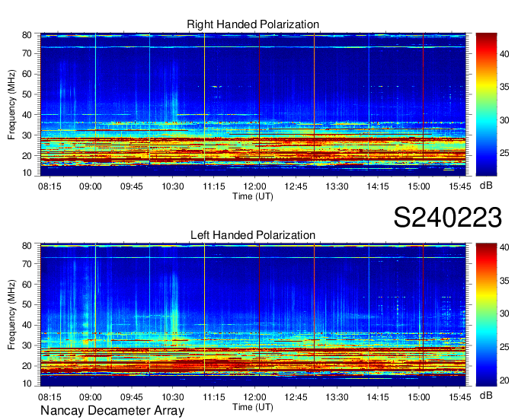Click the lower plot's color scale bar
This screenshot has width=518, height=420.
(486, 315)
